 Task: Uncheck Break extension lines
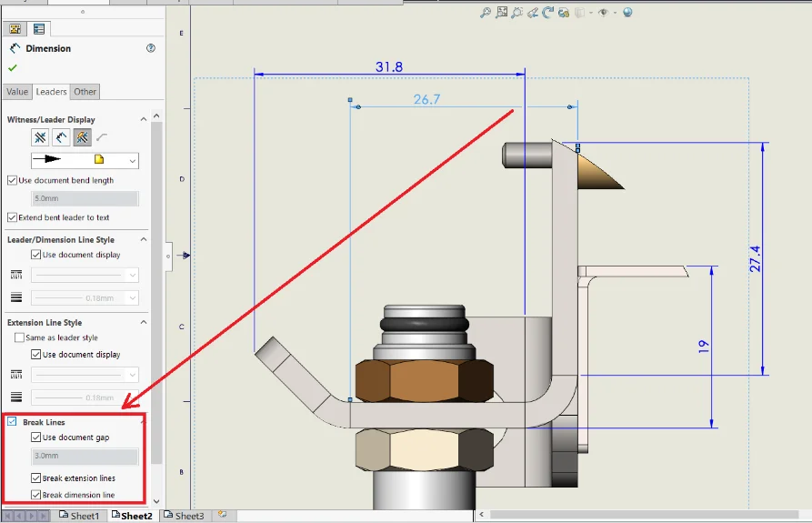(x=35, y=478)
